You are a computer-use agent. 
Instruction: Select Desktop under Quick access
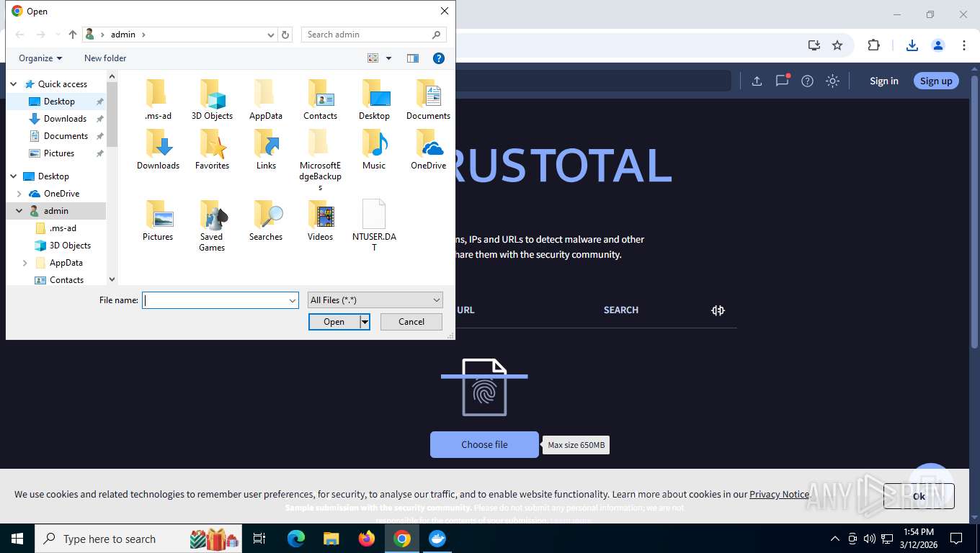[x=59, y=102]
